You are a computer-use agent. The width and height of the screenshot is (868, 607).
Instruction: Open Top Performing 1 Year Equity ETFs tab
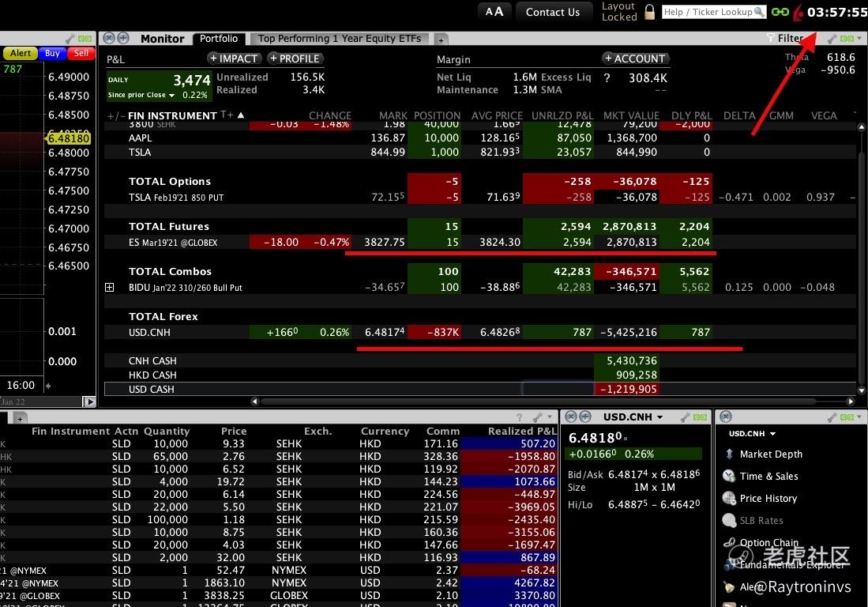pos(340,38)
